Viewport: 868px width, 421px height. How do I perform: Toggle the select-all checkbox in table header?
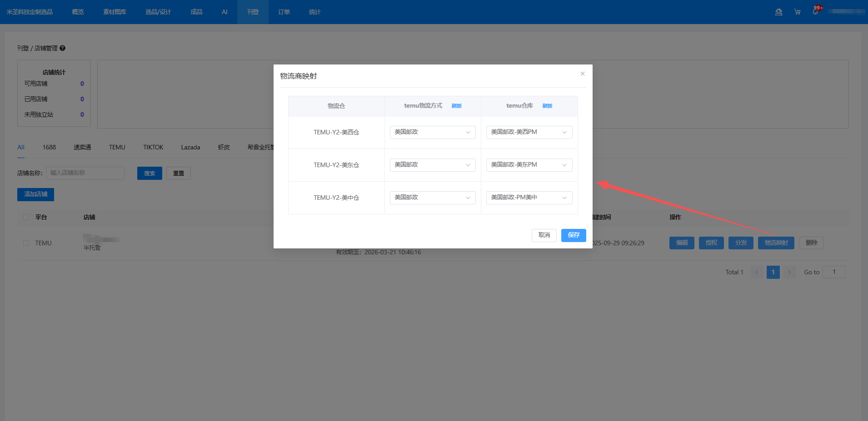tap(26, 217)
